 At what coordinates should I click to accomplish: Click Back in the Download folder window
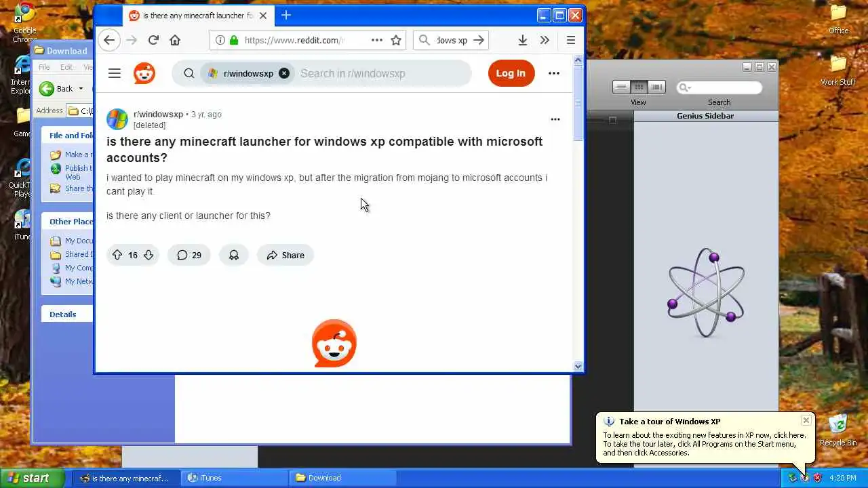[56, 89]
